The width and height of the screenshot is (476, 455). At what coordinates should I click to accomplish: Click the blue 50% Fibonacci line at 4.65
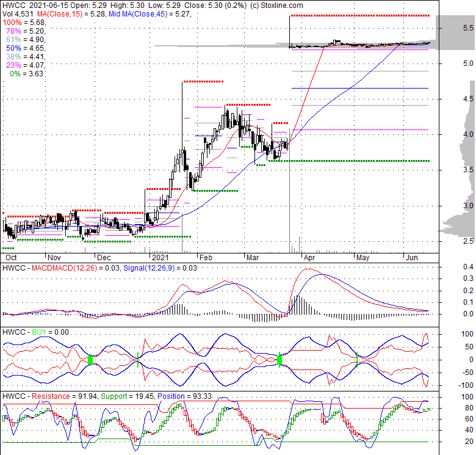(359, 89)
